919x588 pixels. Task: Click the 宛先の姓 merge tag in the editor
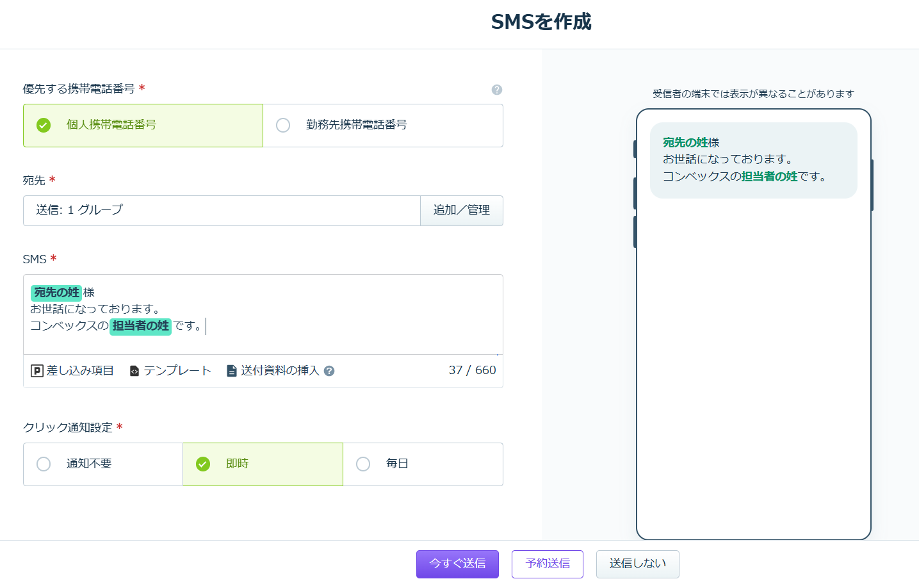(x=56, y=293)
